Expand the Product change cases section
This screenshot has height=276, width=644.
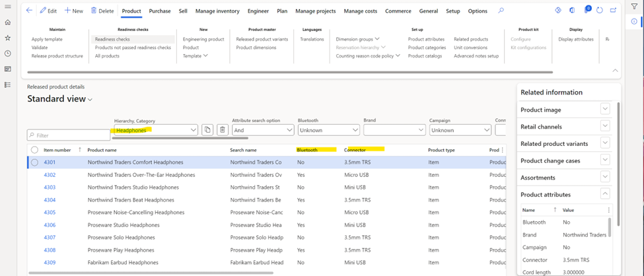pos(605,159)
